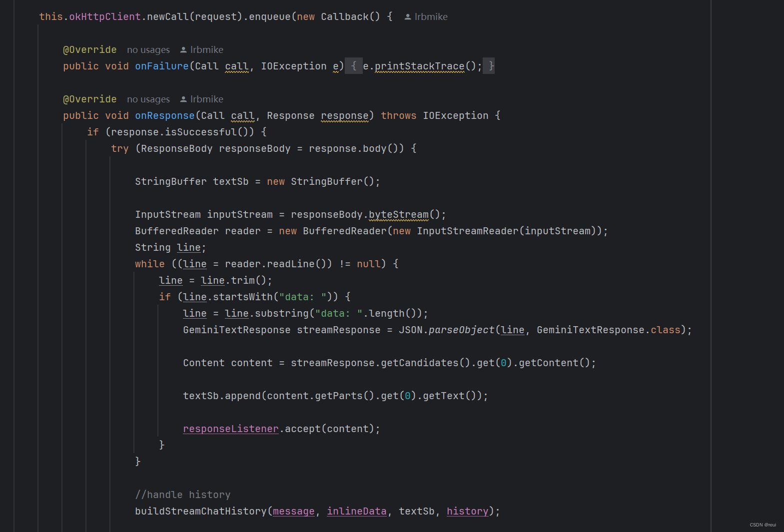Click the enqueue method call
Screen dimensions: 784x532
coord(270,17)
